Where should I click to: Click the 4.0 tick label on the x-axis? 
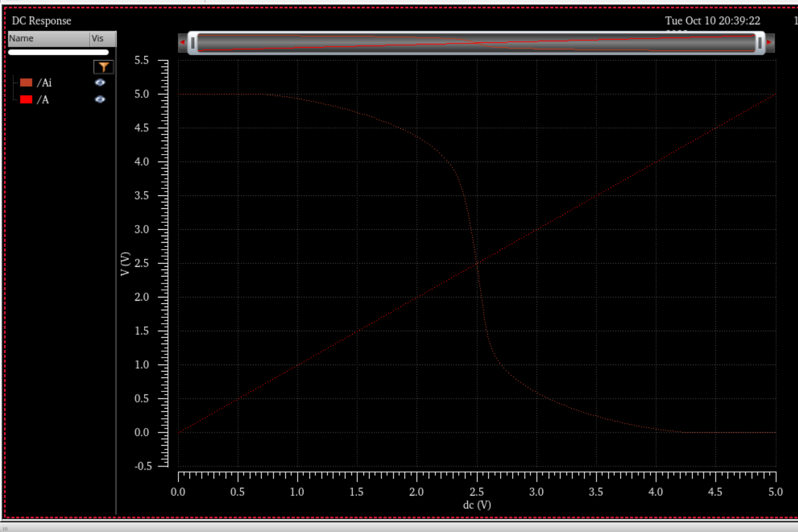point(656,492)
